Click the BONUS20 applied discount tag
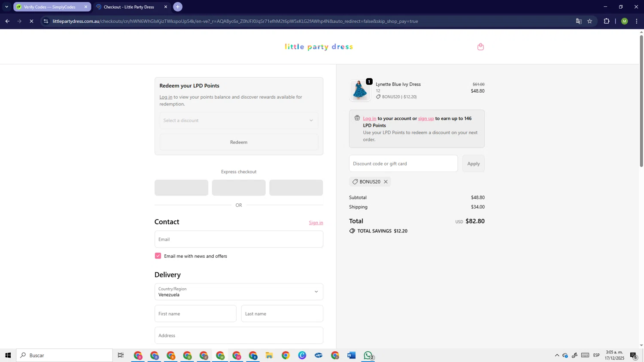The image size is (644, 362). [x=370, y=182]
